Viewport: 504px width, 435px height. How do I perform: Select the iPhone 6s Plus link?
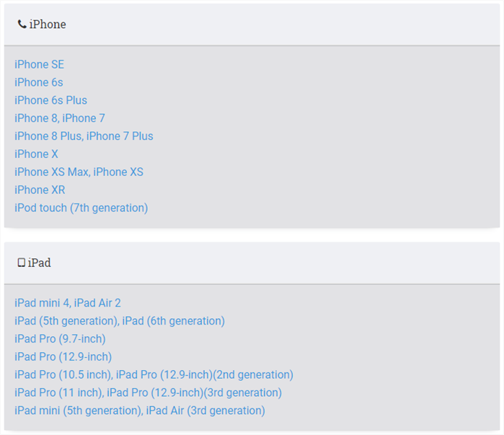50,100
